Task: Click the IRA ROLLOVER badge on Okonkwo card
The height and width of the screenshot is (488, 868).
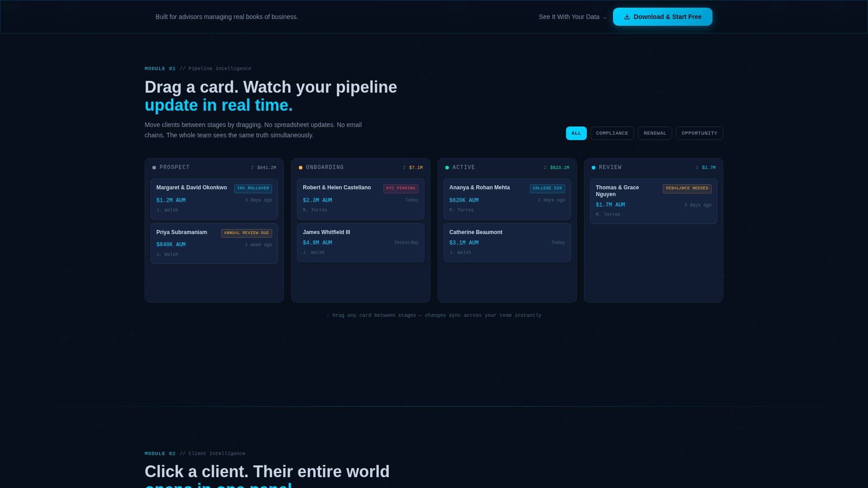Action: pyautogui.click(x=253, y=188)
